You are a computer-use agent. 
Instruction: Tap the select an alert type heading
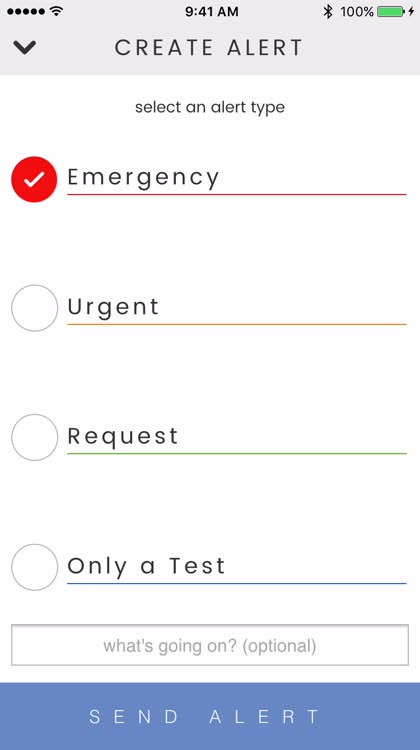[210, 107]
